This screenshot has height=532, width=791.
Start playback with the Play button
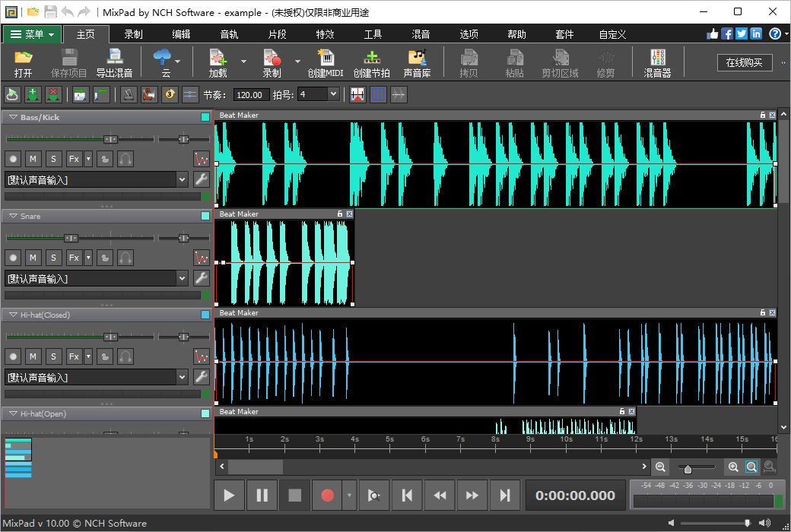[x=229, y=496]
